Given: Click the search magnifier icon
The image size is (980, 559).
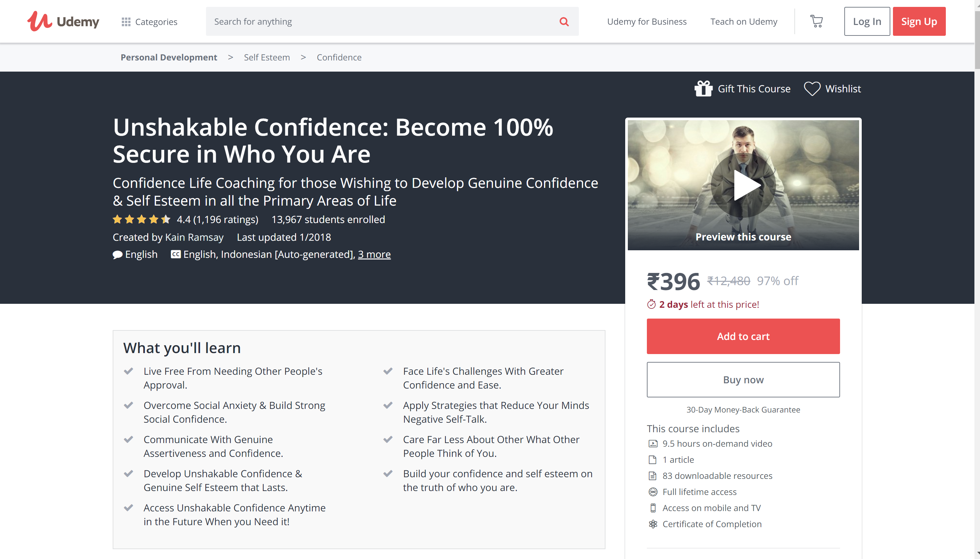Looking at the screenshot, I should pyautogui.click(x=564, y=21).
